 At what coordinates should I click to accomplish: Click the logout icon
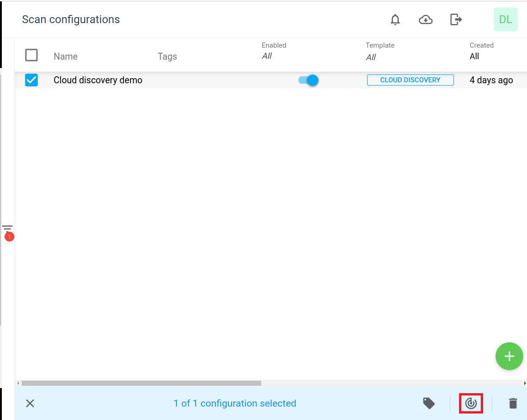(x=456, y=19)
